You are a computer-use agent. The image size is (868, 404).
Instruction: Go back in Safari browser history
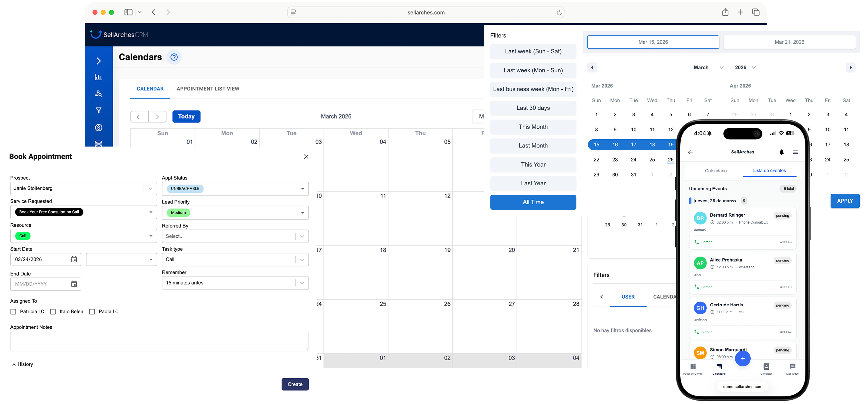click(x=154, y=12)
